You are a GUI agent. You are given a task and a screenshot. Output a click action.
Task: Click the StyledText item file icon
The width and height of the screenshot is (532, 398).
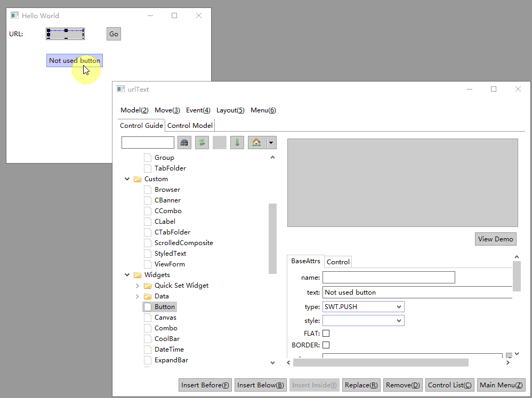[148, 254]
